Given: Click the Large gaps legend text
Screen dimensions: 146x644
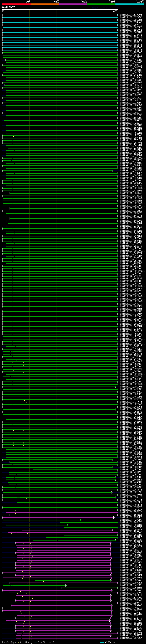Looking at the screenshot, I should [10, 642].
